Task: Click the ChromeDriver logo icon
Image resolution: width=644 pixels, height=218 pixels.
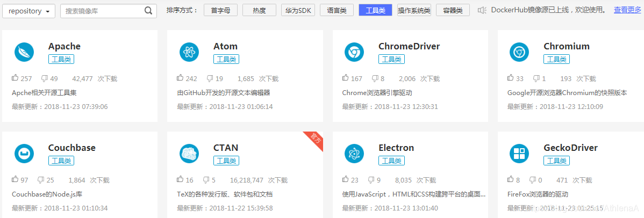Action: pos(354,52)
